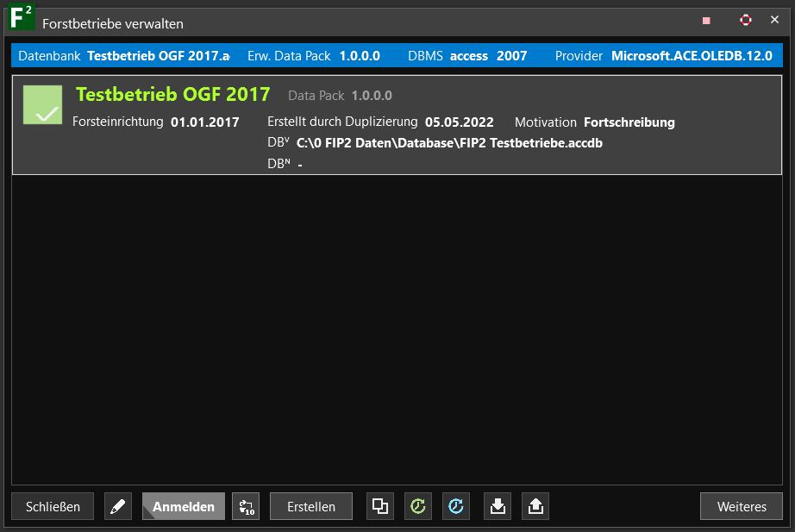Click the green clock refresh icon

[x=418, y=507]
